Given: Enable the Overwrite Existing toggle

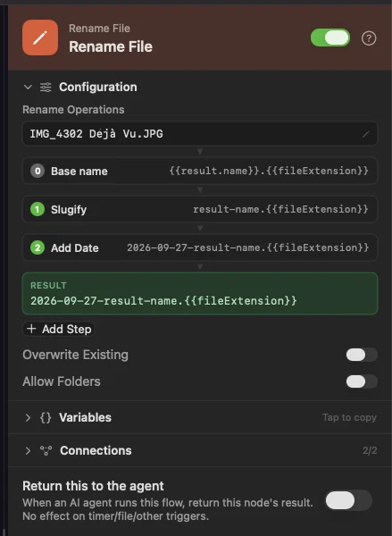Looking at the screenshot, I should (362, 355).
